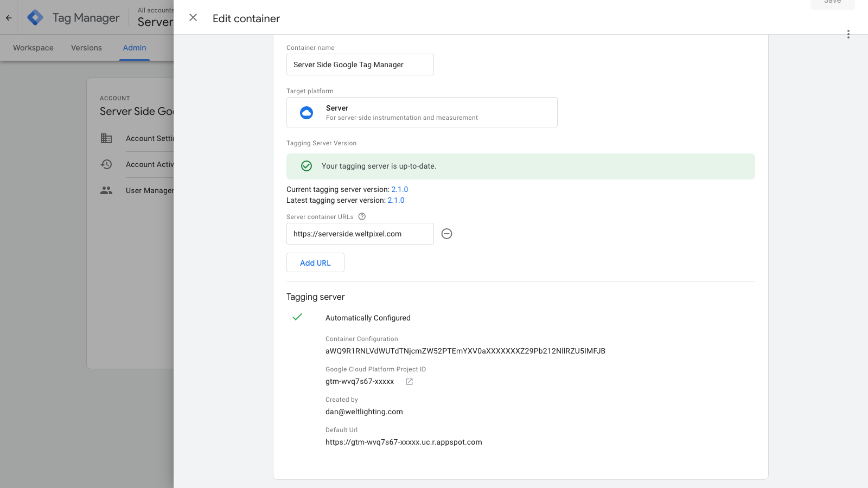Screen dimensions: 868x488
Task: Switch to the Versions tab
Action: [x=86, y=48]
